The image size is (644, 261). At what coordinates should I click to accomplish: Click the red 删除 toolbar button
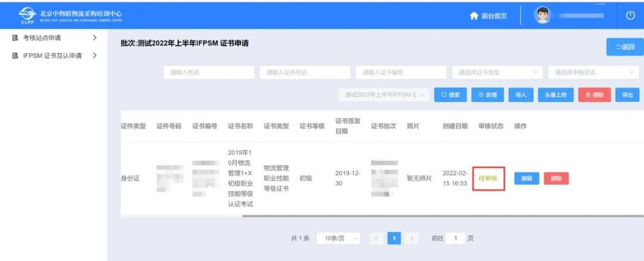pyautogui.click(x=595, y=95)
